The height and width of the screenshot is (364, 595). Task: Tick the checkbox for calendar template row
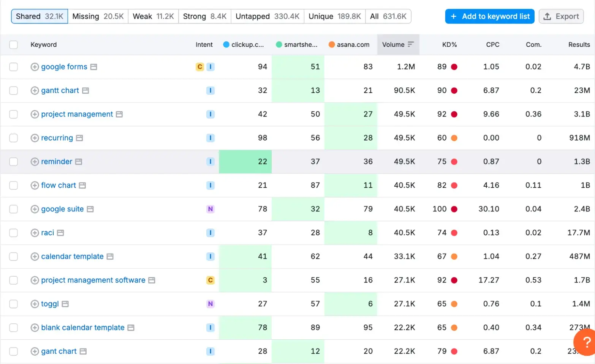click(14, 257)
